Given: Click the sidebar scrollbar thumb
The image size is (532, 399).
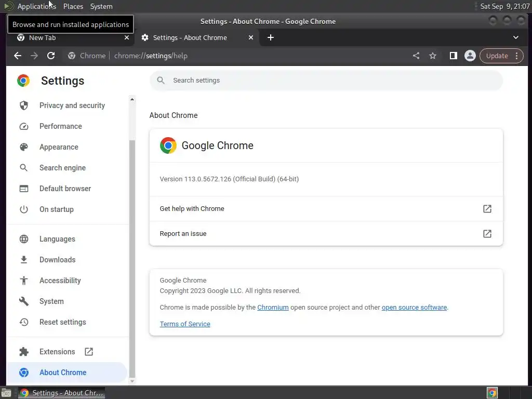Looking at the screenshot, I should point(132,259).
